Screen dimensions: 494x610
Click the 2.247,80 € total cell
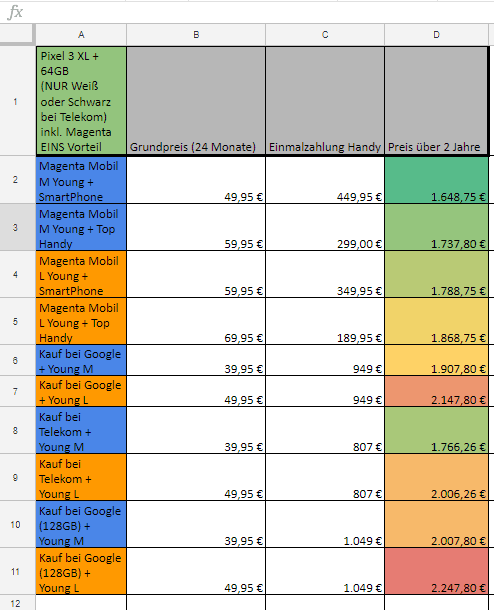(x=436, y=571)
